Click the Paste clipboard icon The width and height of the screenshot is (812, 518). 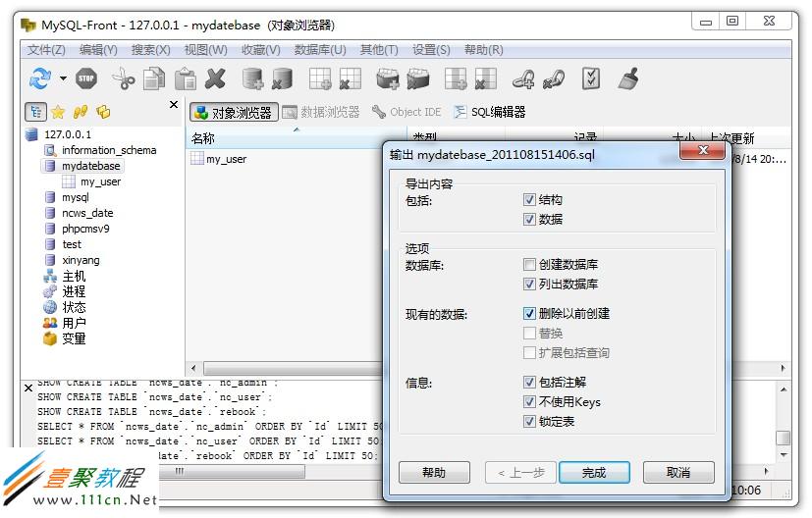(x=185, y=78)
